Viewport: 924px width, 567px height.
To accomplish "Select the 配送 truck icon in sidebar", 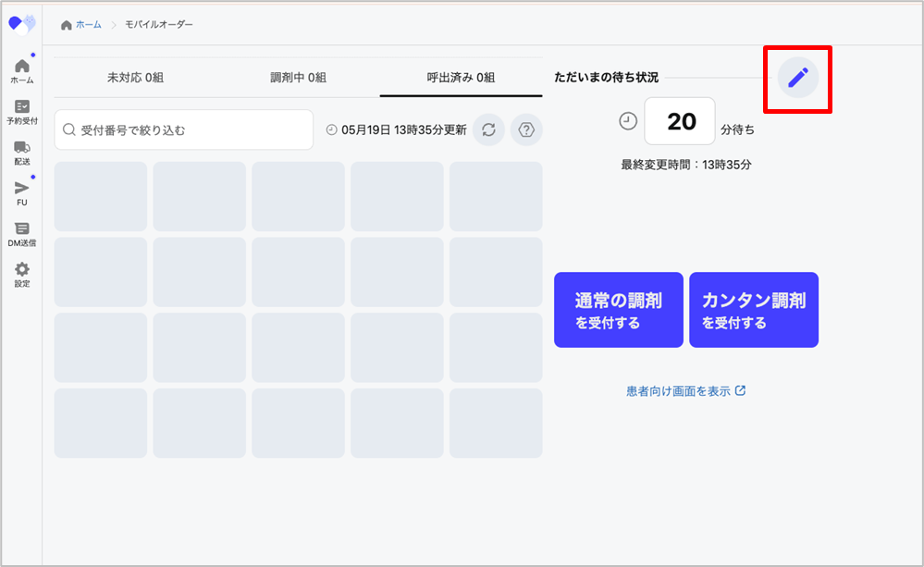I will point(22,153).
